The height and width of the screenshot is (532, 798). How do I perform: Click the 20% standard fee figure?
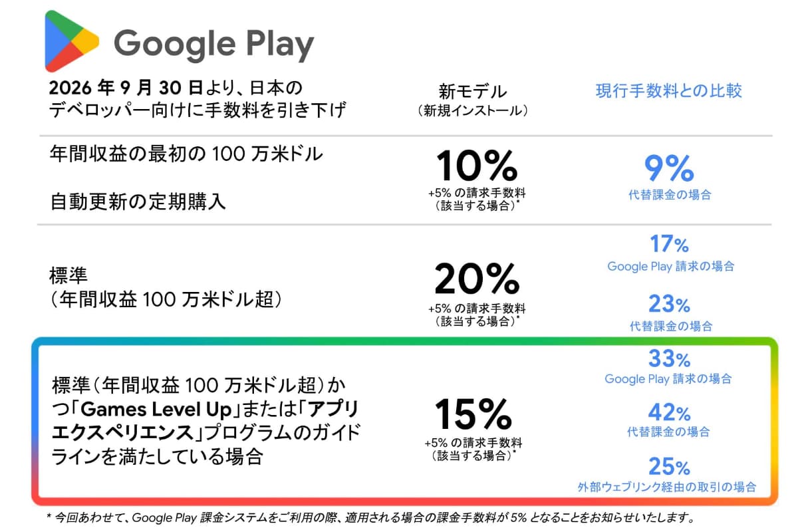(476, 279)
